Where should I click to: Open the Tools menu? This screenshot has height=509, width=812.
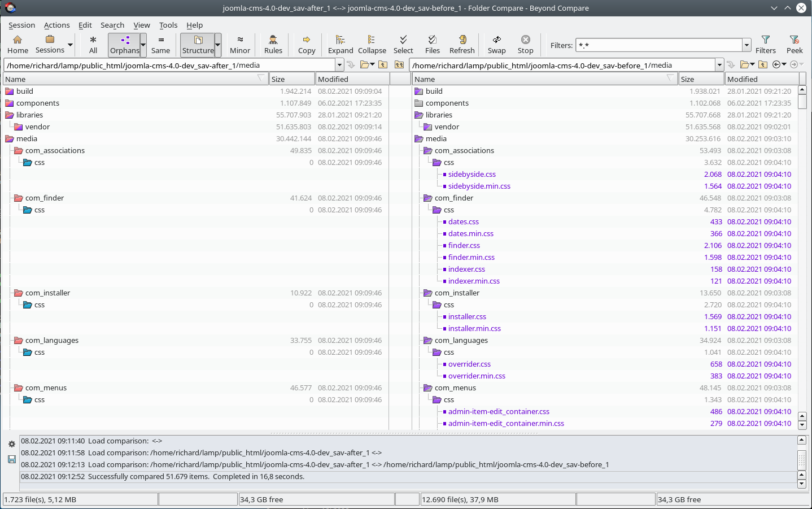[x=168, y=25]
